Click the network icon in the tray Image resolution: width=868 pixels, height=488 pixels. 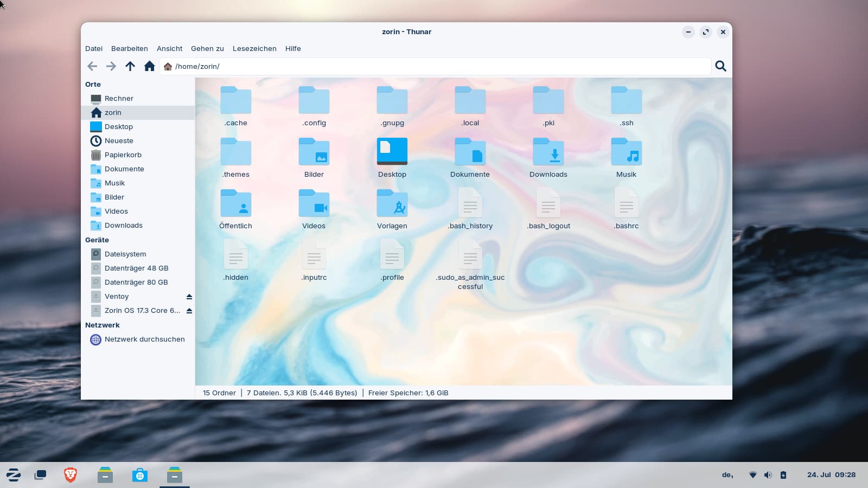pyautogui.click(x=752, y=475)
